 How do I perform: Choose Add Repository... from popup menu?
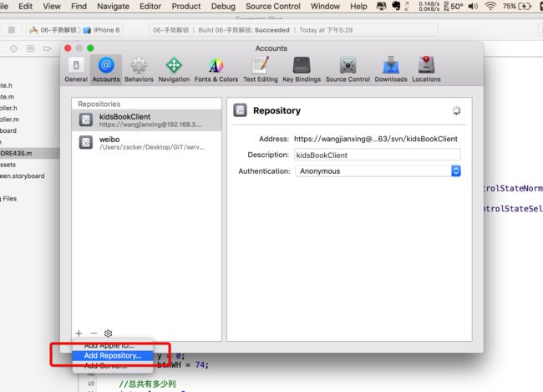pos(113,355)
